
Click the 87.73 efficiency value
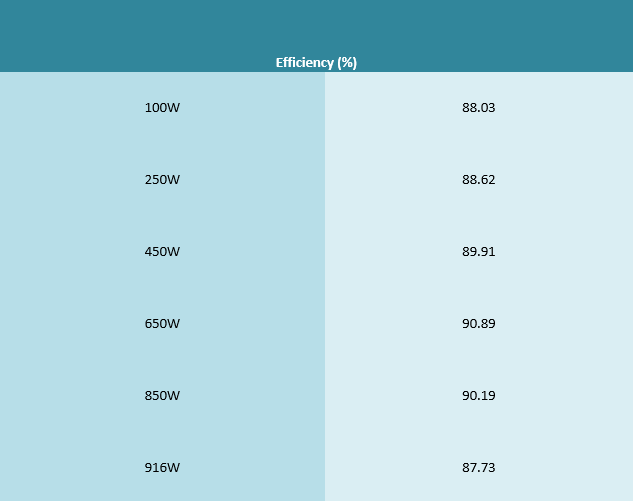point(478,468)
